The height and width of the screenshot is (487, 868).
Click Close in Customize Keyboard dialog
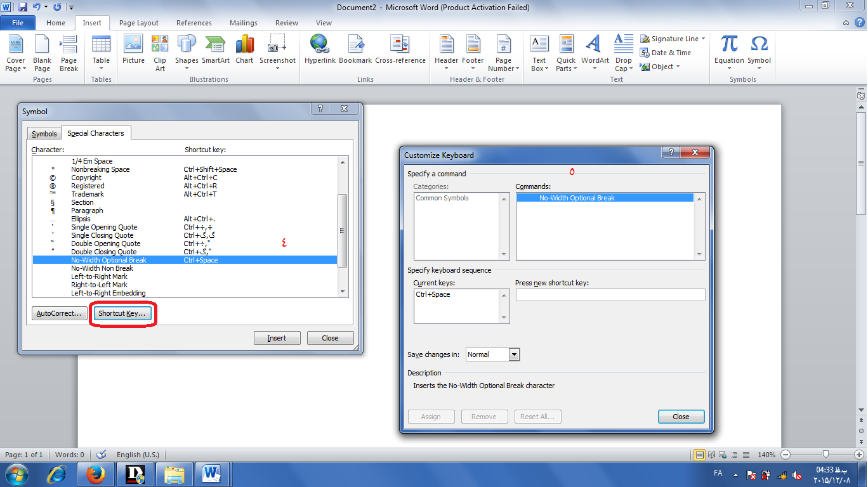[x=681, y=417]
